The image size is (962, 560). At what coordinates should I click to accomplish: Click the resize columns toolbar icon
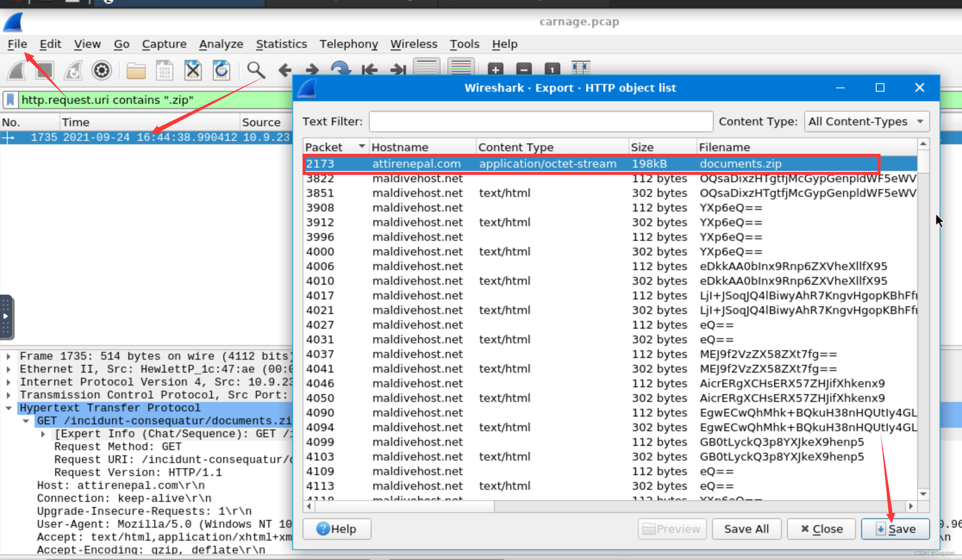click(581, 68)
